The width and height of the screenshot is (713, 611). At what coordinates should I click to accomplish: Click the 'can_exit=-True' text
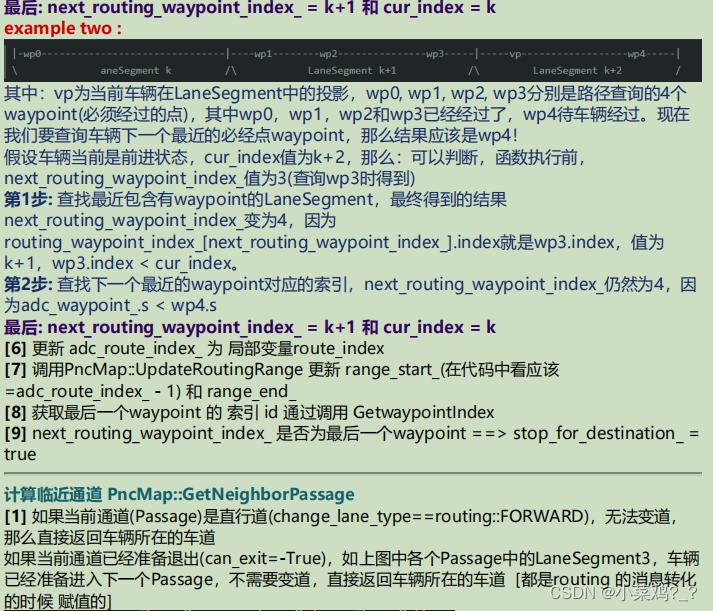(x=264, y=559)
